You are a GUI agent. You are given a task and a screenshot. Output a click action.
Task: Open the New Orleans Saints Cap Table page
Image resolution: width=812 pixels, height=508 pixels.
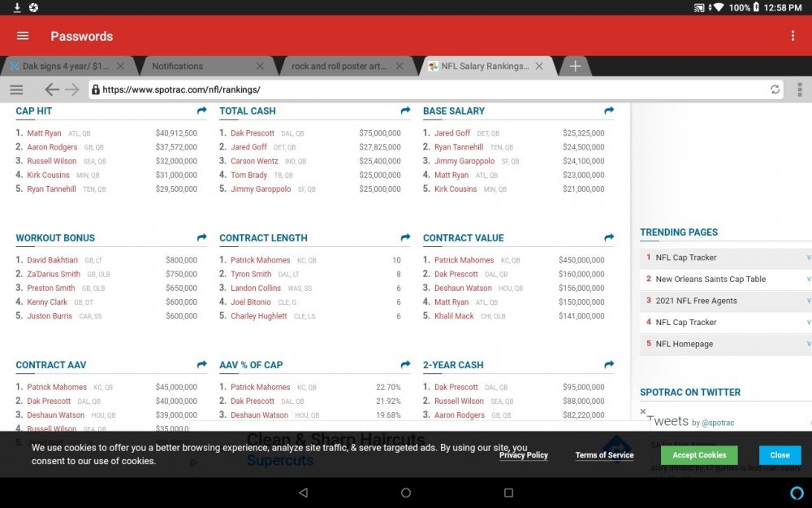710,279
